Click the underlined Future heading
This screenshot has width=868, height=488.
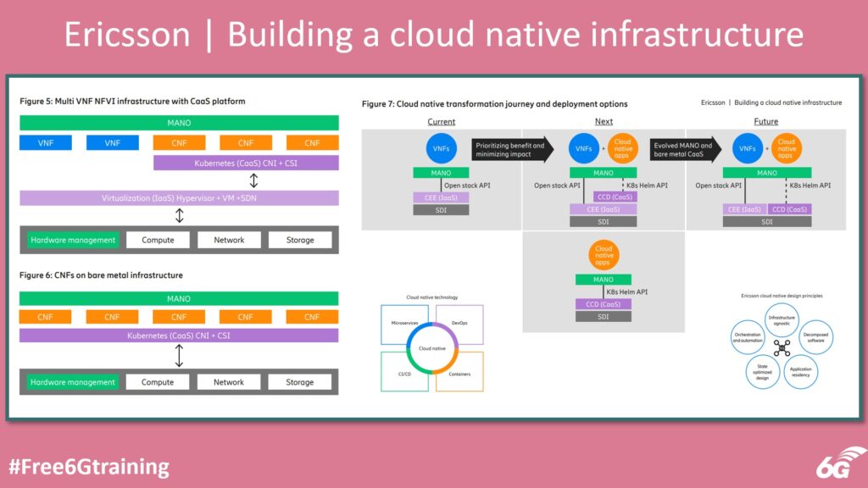click(766, 122)
